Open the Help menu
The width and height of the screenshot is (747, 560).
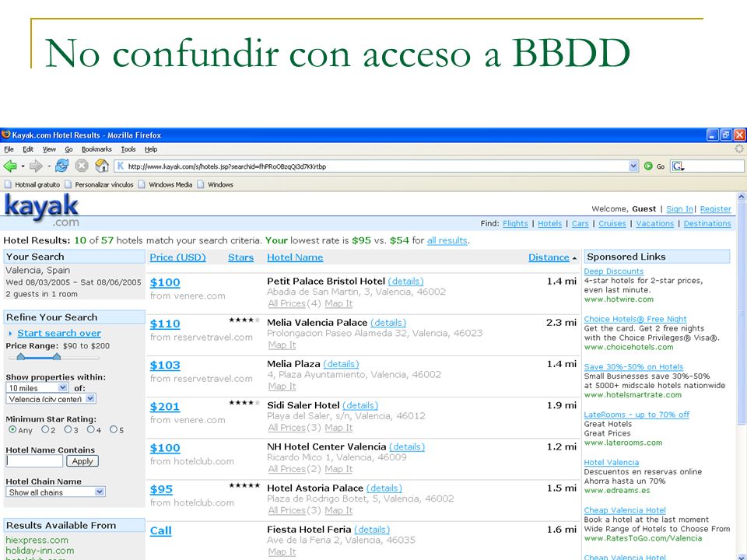tap(151, 149)
